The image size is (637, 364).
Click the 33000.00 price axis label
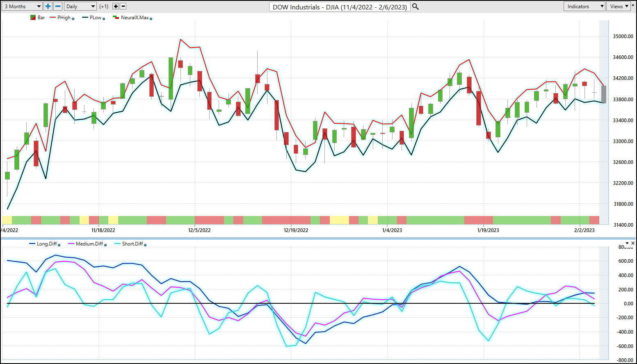point(623,141)
